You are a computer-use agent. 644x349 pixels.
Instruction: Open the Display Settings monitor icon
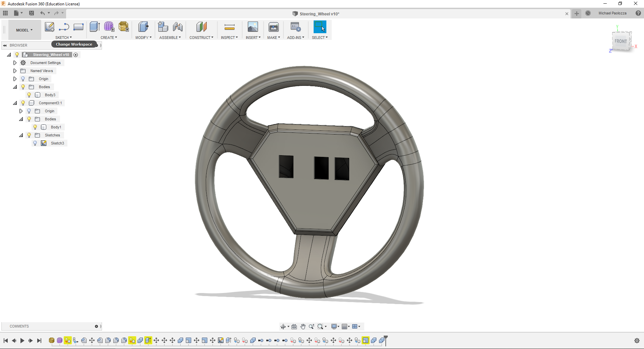334,327
